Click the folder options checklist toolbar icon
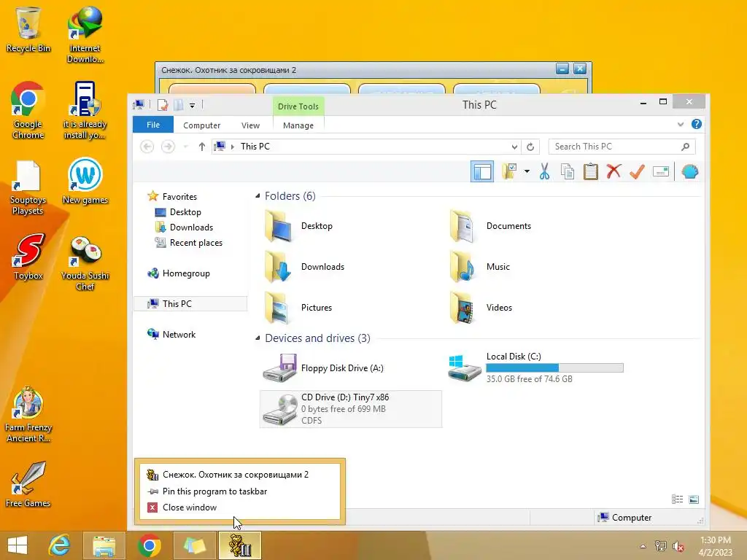The height and width of the screenshot is (560, 747). pos(509,171)
